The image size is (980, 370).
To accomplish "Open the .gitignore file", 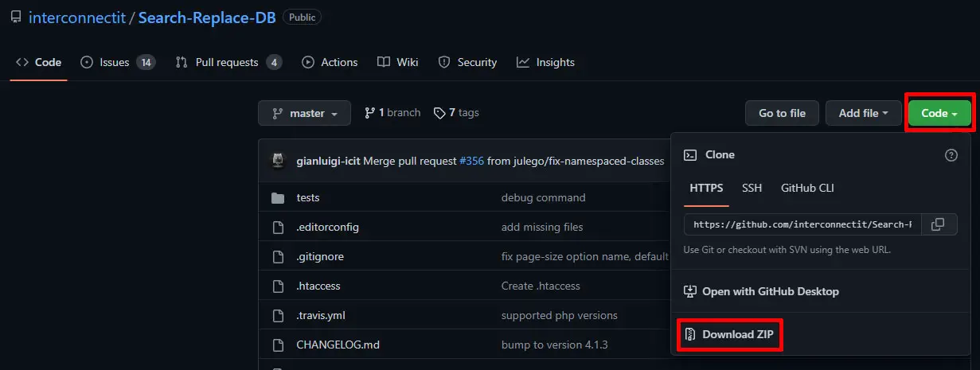I will 320,256.
